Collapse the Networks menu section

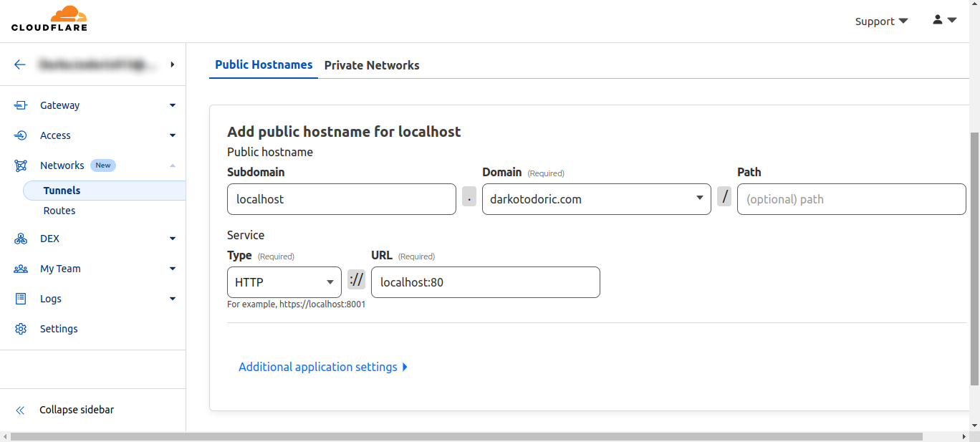pyautogui.click(x=173, y=165)
